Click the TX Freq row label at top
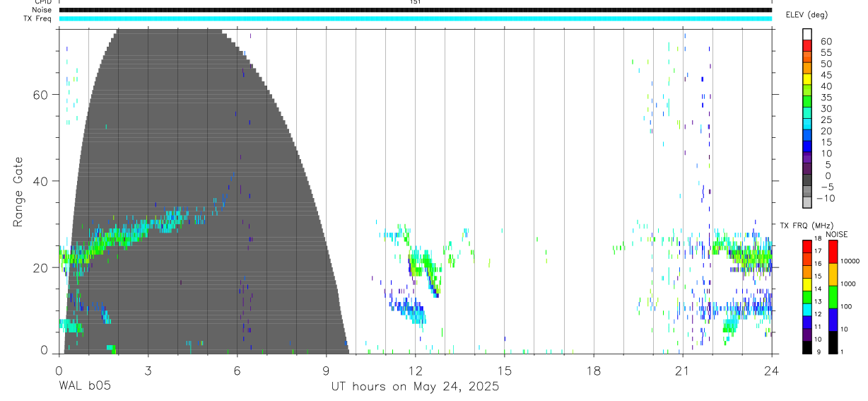The width and height of the screenshot is (868, 401). (38, 18)
